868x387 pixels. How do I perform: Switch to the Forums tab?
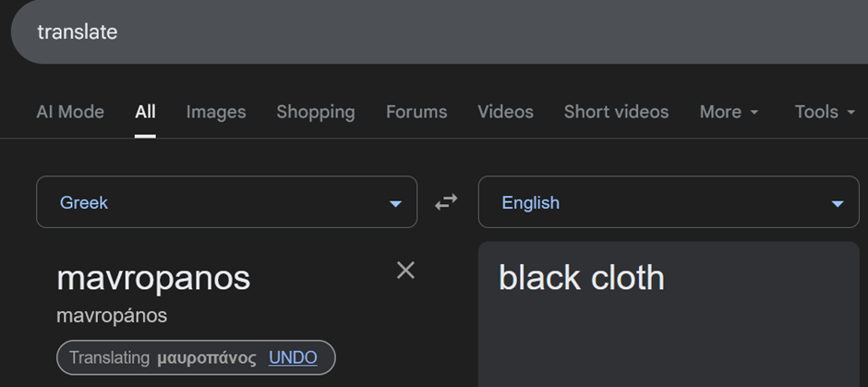pos(416,112)
